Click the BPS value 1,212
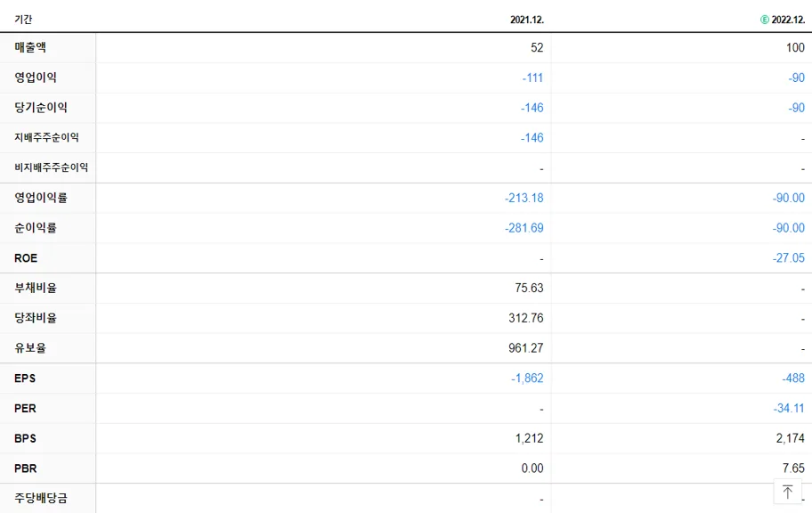812x513 pixels. coord(529,438)
